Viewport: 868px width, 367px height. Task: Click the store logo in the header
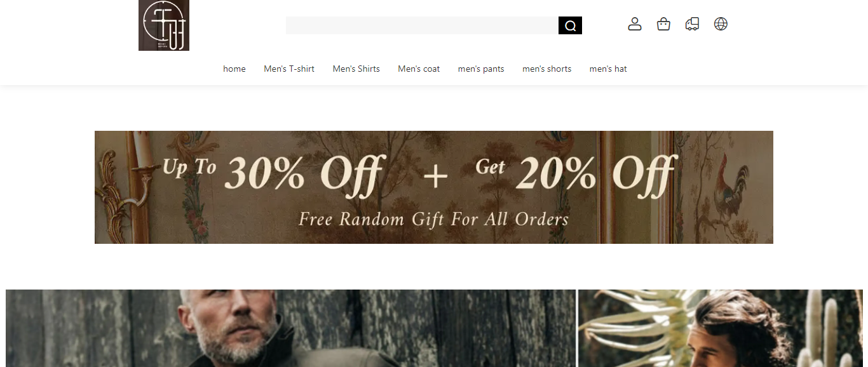pos(164,25)
